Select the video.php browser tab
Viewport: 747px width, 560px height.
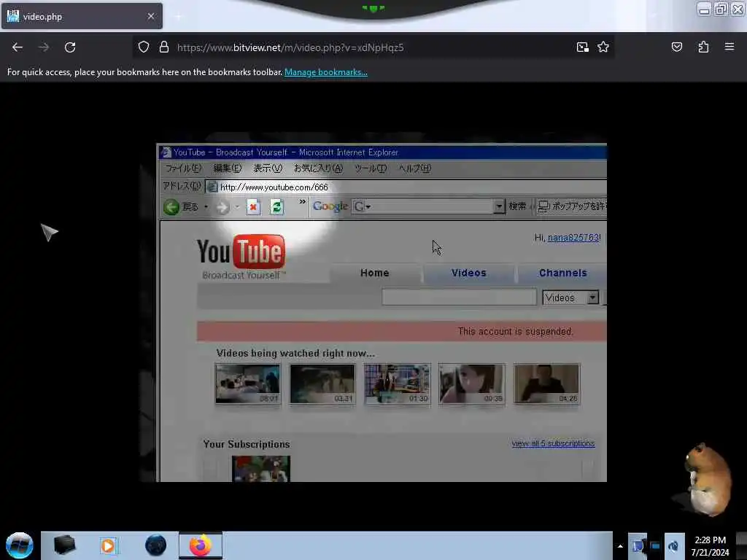82,16
